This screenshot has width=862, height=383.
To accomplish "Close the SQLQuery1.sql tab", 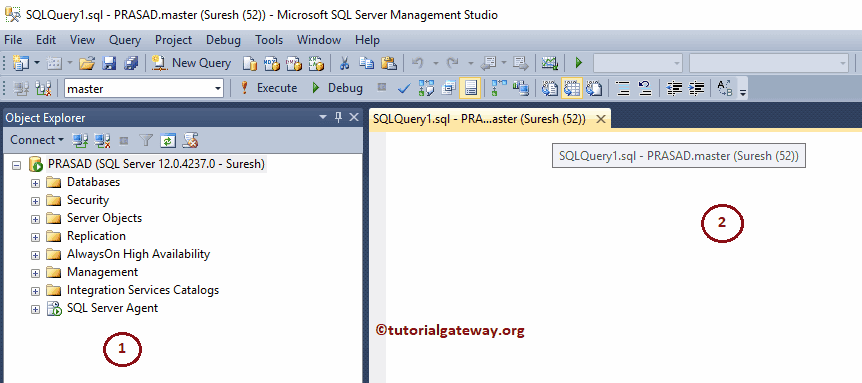I will coord(601,119).
